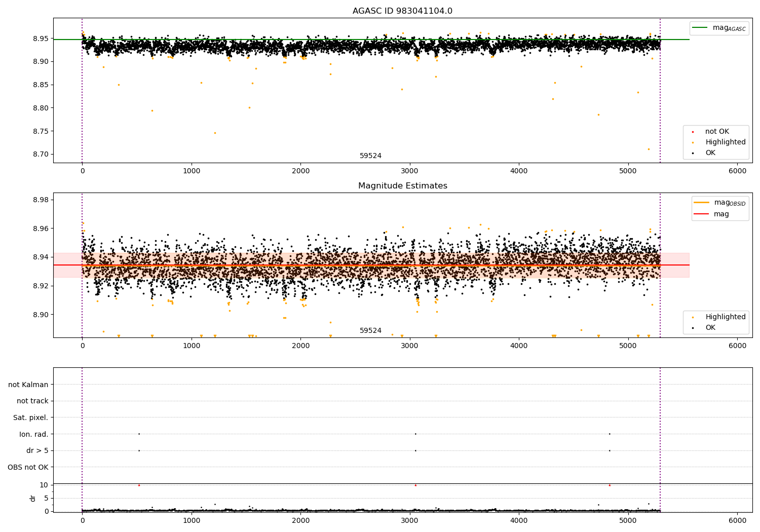Viewport: 760px width, 532px height.
Task: Select the orange mag OBSID legend line
Action: (702, 203)
